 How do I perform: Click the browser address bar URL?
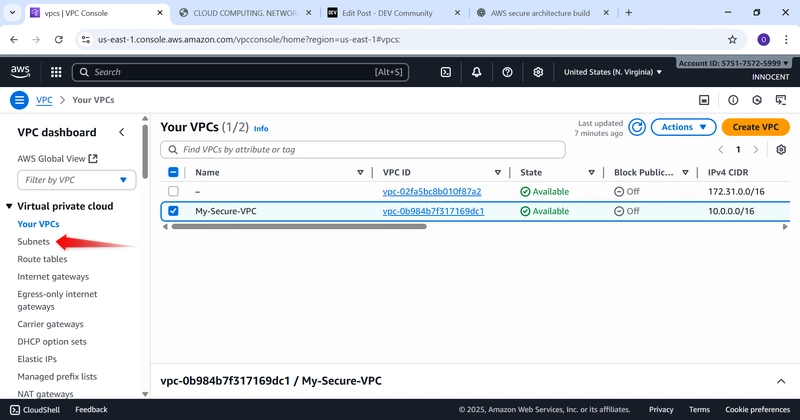click(249, 39)
